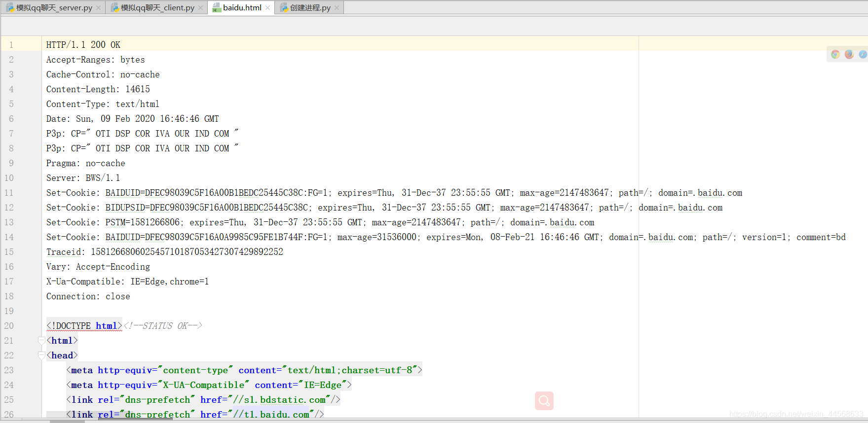This screenshot has width=868, height=423.
Task: Select the baidu.html editor tab
Action: (242, 8)
